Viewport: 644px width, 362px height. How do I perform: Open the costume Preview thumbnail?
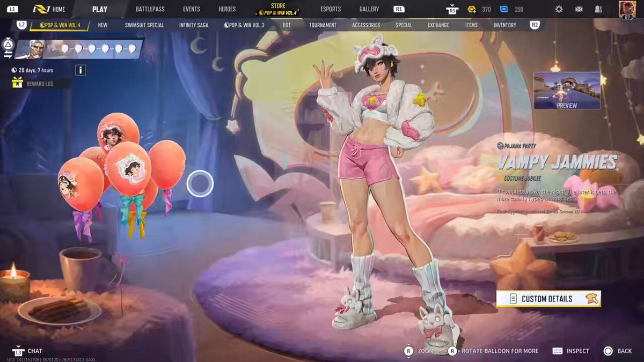pos(567,91)
